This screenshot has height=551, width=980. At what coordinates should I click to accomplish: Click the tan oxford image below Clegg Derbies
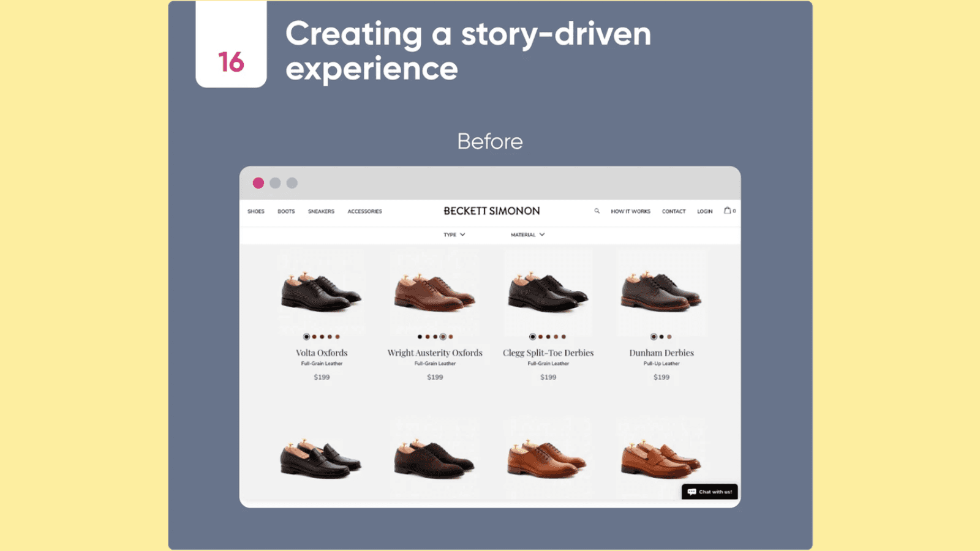tap(548, 459)
